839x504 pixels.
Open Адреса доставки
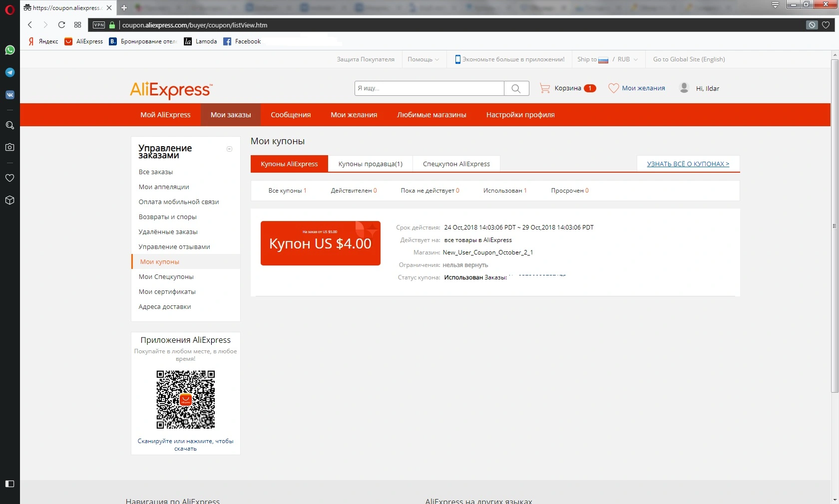click(x=165, y=307)
